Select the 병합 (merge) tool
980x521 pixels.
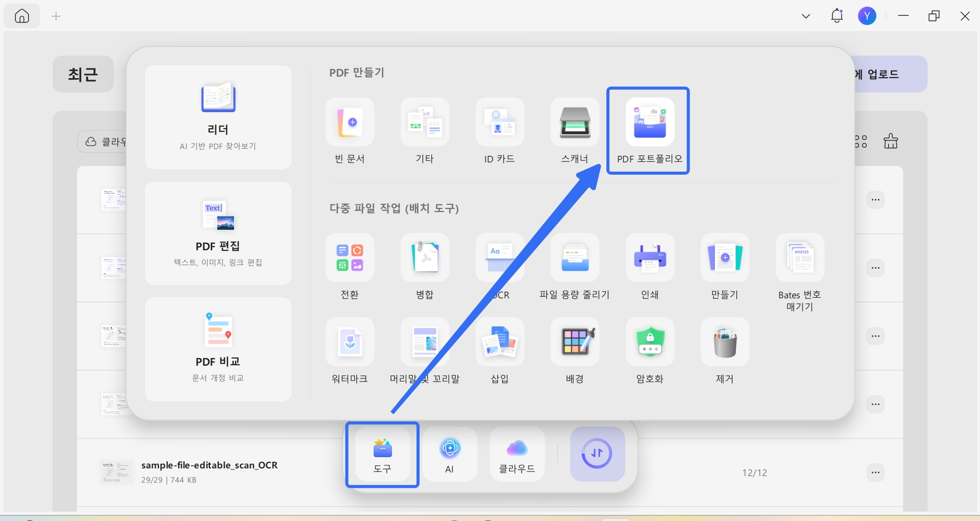425,258
